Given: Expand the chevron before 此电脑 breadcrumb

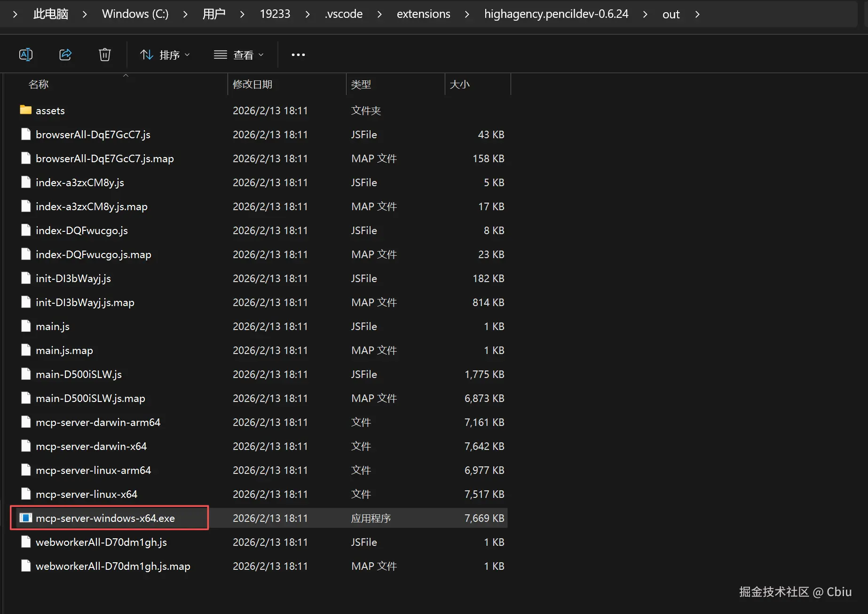Looking at the screenshot, I should point(15,15).
